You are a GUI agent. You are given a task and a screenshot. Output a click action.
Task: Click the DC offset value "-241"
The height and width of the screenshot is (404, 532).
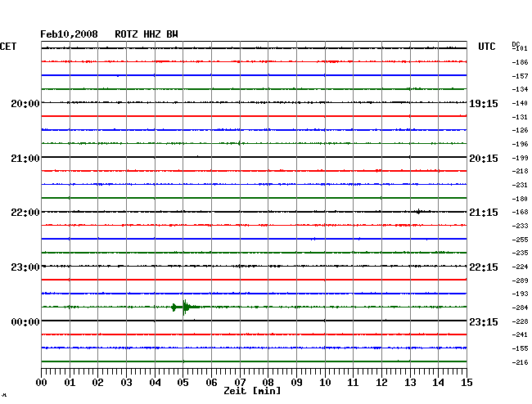(520, 334)
